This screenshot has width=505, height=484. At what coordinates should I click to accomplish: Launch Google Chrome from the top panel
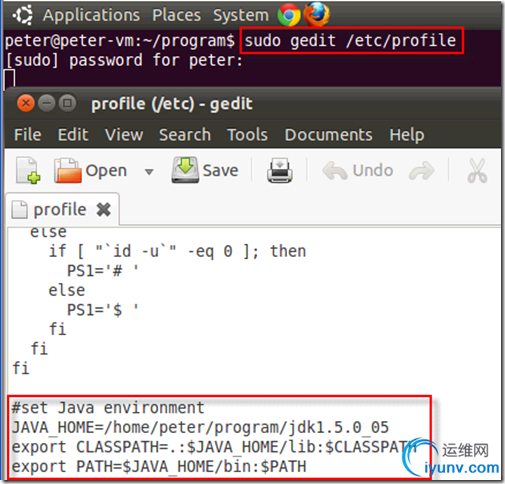click(x=289, y=15)
